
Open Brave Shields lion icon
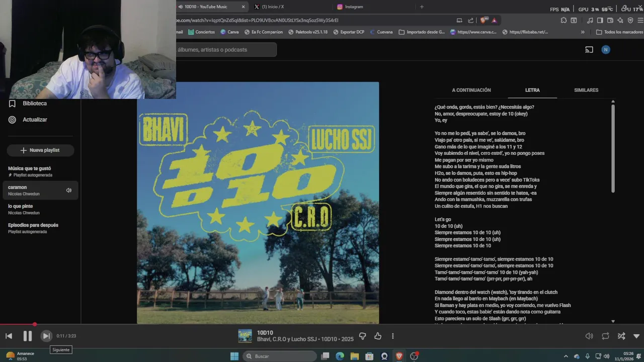pos(484,21)
